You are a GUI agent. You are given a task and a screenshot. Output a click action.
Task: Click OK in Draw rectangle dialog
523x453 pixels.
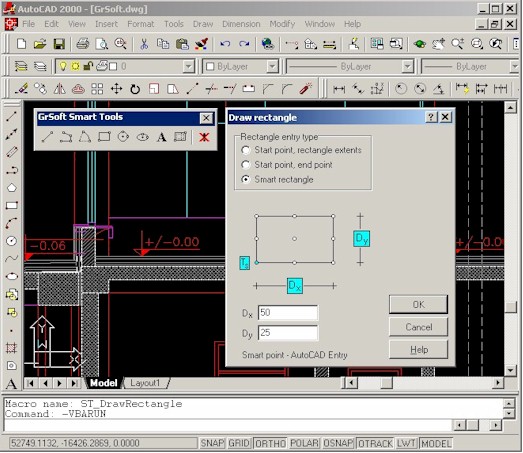418,304
